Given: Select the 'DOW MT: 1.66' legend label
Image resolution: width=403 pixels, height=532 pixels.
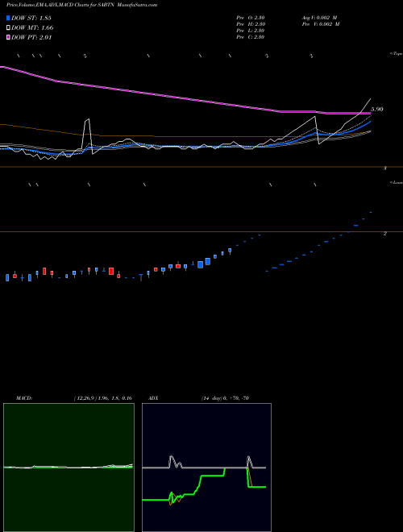Looking at the screenshot, I should coord(32,28).
